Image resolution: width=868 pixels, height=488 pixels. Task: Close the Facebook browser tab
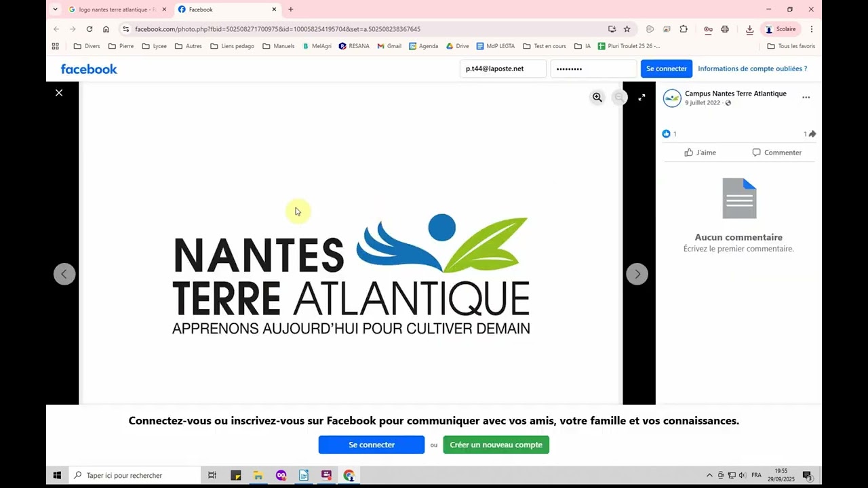click(274, 9)
